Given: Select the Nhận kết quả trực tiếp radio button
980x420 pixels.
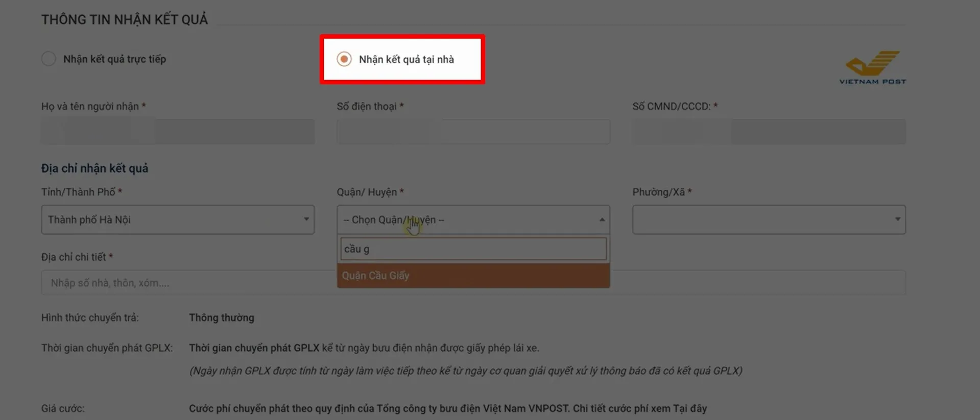Looking at the screenshot, I should pos(49,59).
